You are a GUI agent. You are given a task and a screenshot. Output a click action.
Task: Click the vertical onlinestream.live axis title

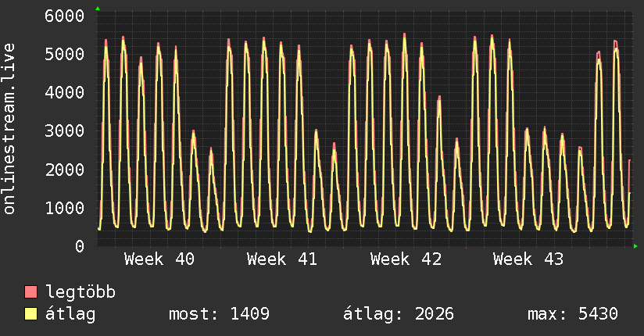9,130
